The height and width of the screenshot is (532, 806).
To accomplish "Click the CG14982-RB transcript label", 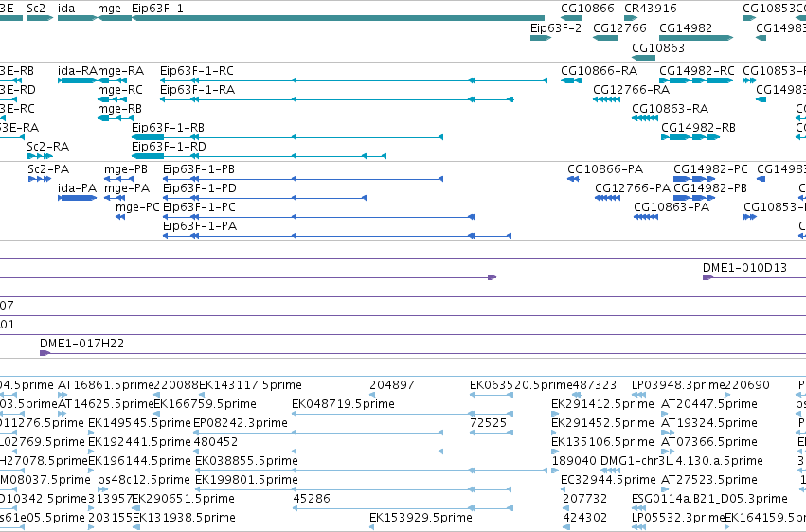I will (698, 128).
